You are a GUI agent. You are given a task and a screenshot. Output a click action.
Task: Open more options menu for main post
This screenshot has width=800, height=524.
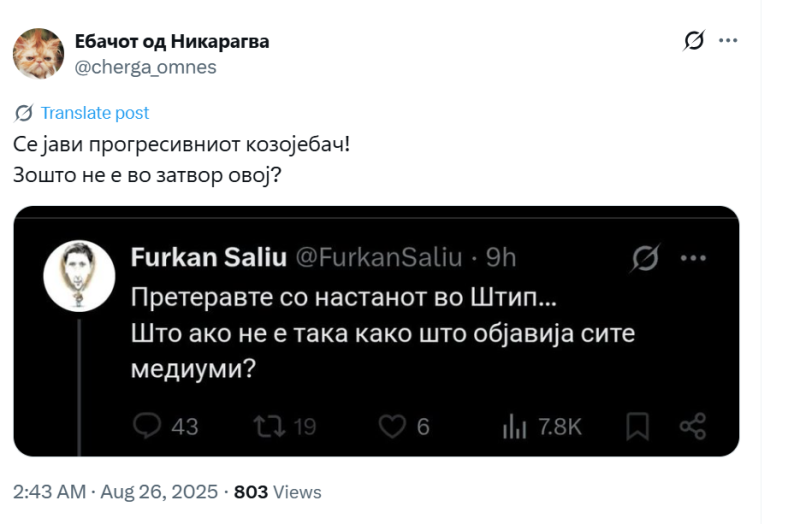(x=728, y=41)
